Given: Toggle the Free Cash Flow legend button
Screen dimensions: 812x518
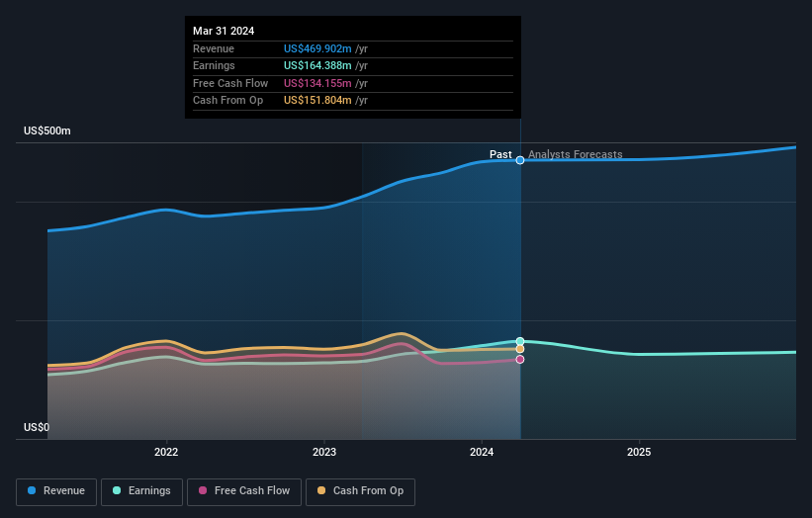Looking at the screenshot, I should click(244, 491).
